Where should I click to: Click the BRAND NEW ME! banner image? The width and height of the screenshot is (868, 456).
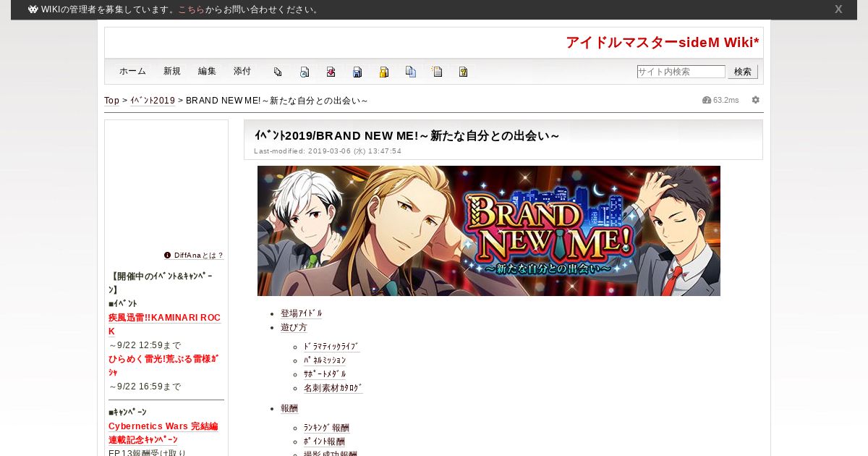tap(489, 231)
